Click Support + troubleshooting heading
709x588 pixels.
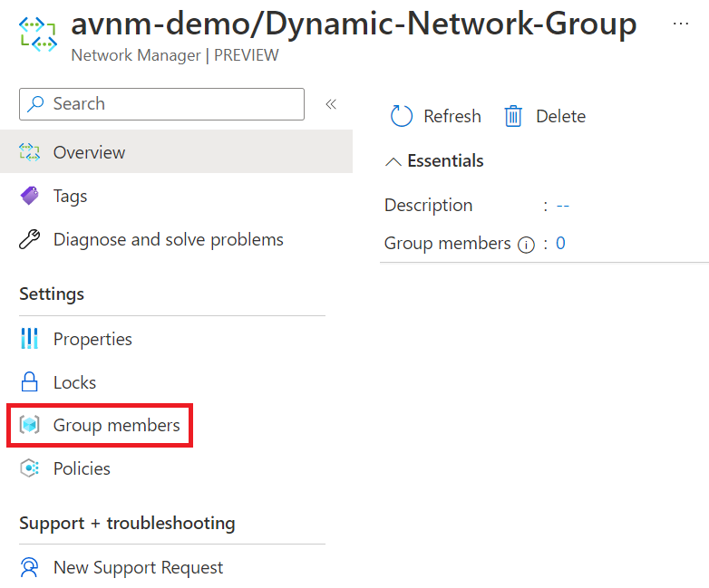pos(127,523)
